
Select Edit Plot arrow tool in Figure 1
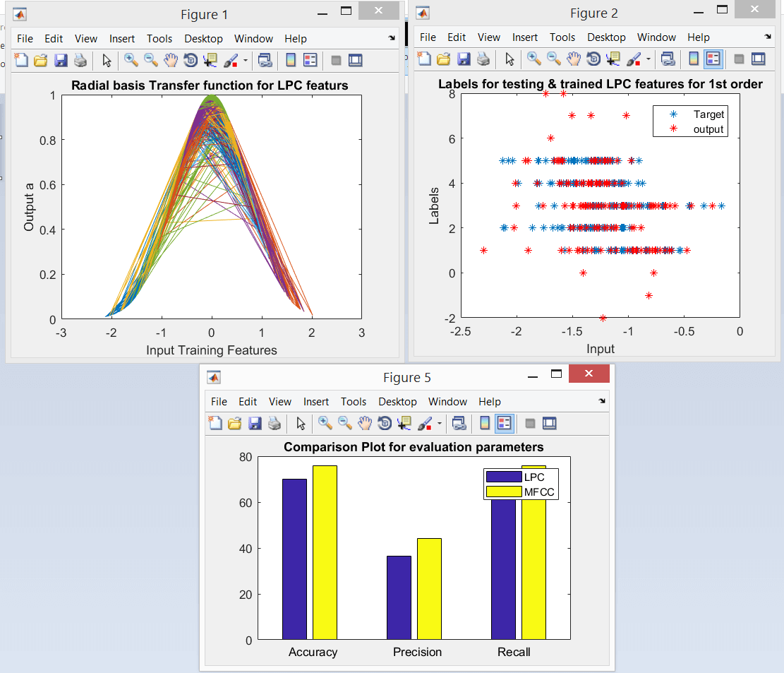point(107,61)
